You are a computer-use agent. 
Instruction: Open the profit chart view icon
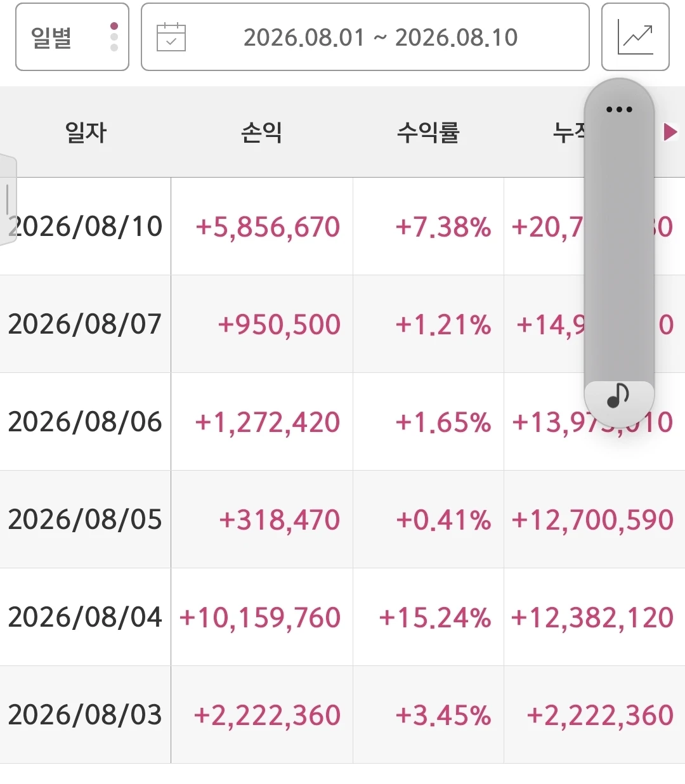point(635,37)
